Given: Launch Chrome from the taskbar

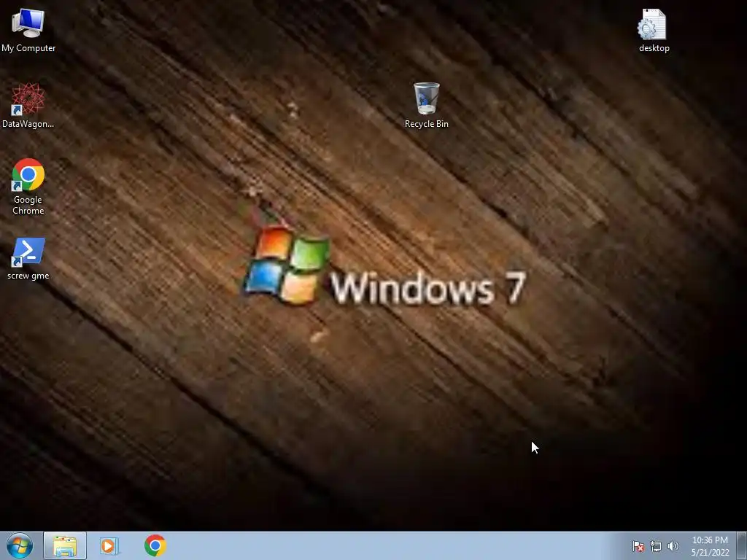Looking at the screenshot, I should pyautogui.click(x=155, y=545).
